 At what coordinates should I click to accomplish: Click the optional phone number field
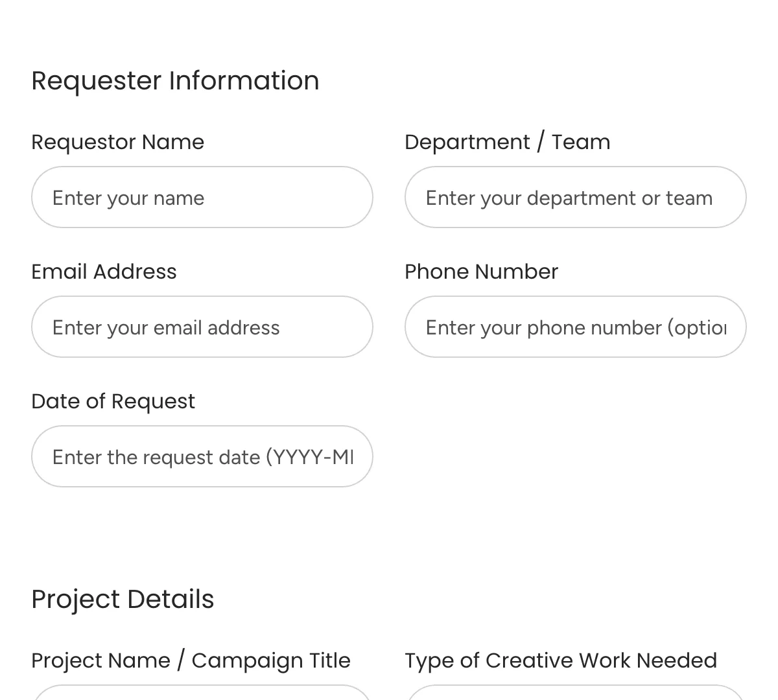tap(576, 327)
